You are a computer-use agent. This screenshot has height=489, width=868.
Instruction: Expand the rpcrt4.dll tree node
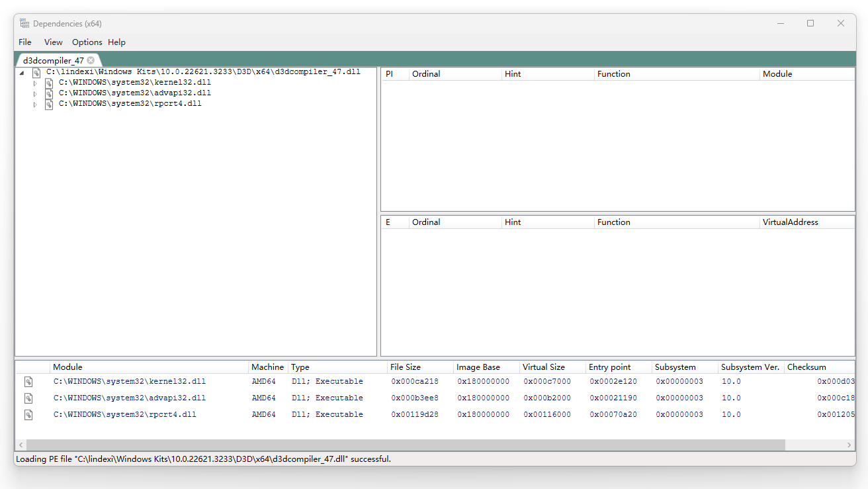pos(36,105)
